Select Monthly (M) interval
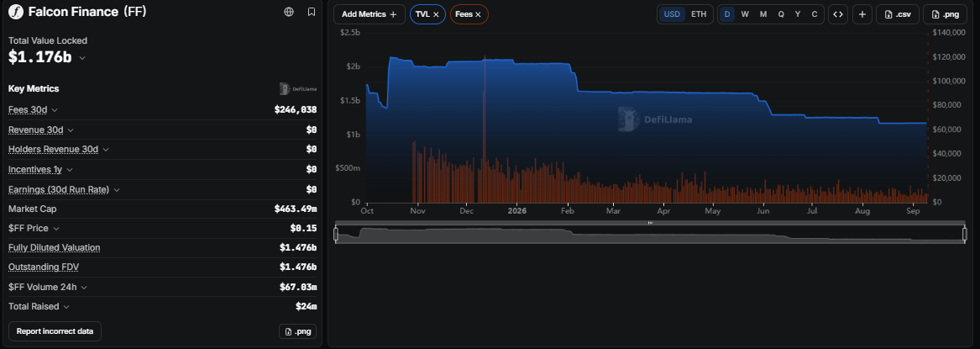 click(763, 14)
